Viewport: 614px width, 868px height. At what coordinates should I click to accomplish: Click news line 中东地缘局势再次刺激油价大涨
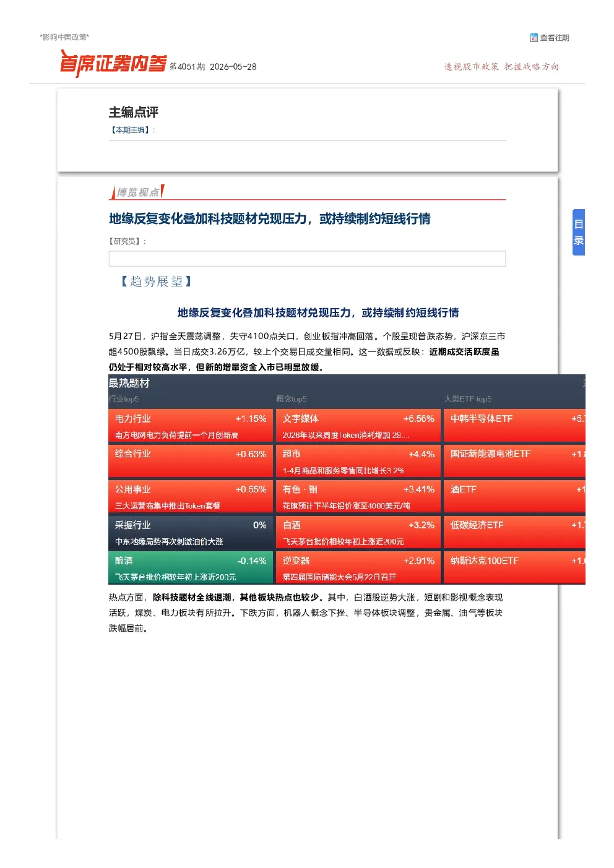coord(169,541)
